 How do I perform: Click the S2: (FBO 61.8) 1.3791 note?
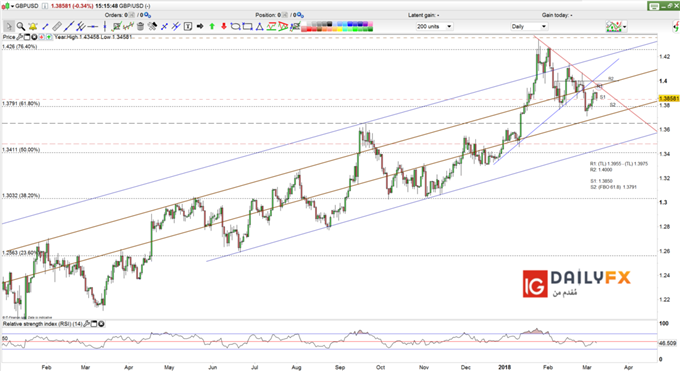point(613,187)
